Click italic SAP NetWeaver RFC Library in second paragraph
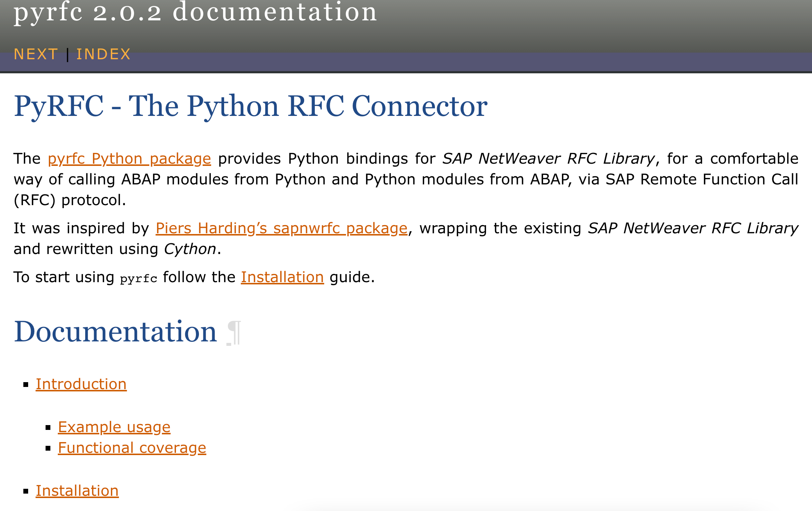812x511 pixels. pos(693,228)
